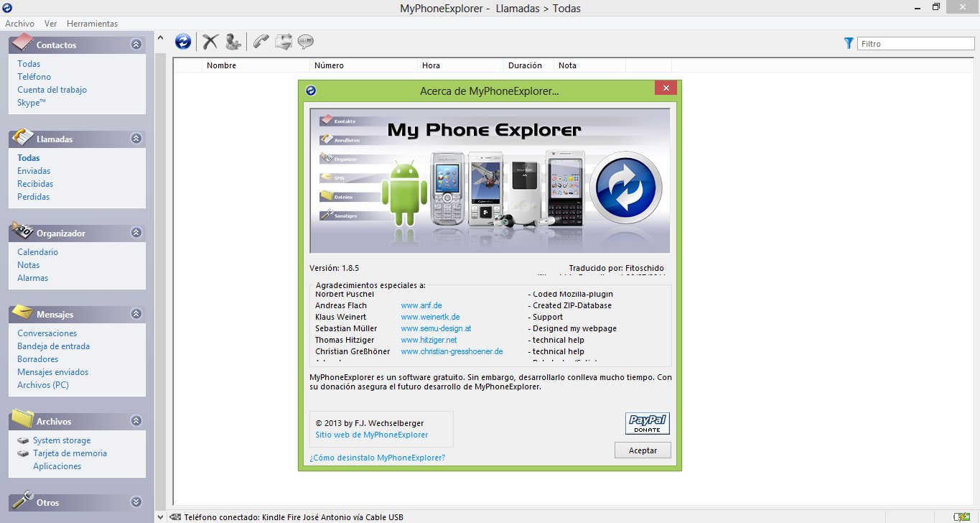The image size is (980, 523).
Task: Open the www.weinertk.de link
Action: [430, 317]
